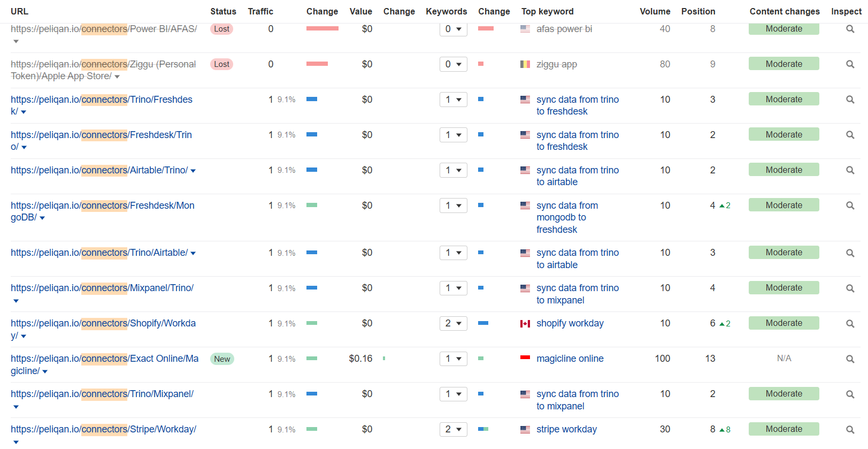The height and width of the screenshot is (449, 868).
Task: Inspect the Power BI/AFAS page with magnifier icon
Action: (x=850, y=29)
